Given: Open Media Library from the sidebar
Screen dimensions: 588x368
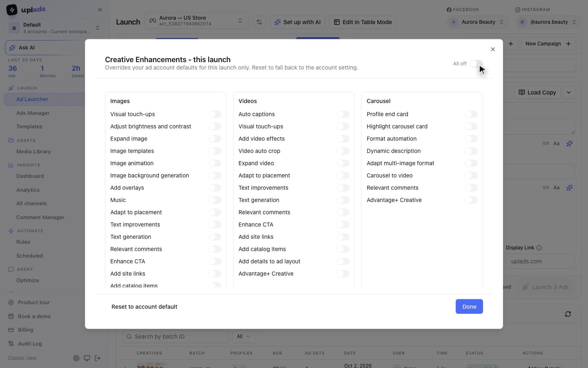Looking at the screenshot, I should (33, 152).
